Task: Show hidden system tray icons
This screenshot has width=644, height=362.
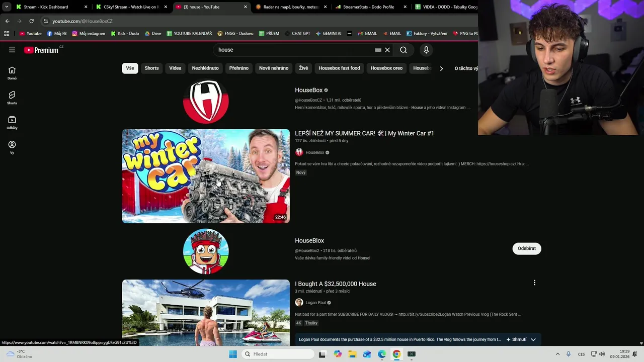Action: point(557,354)
